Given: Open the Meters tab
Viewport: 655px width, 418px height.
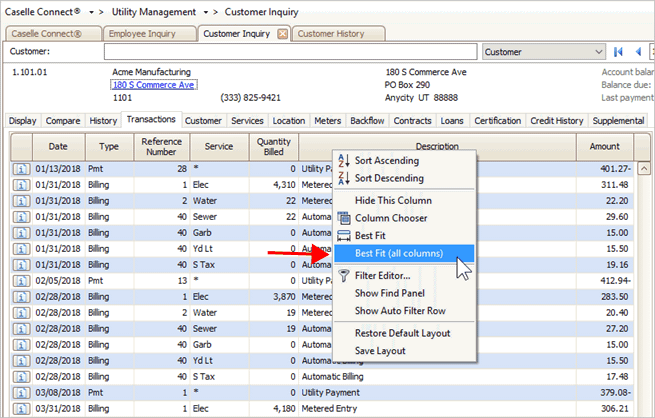Looking at the screenshot, I should tap(328, 121).
